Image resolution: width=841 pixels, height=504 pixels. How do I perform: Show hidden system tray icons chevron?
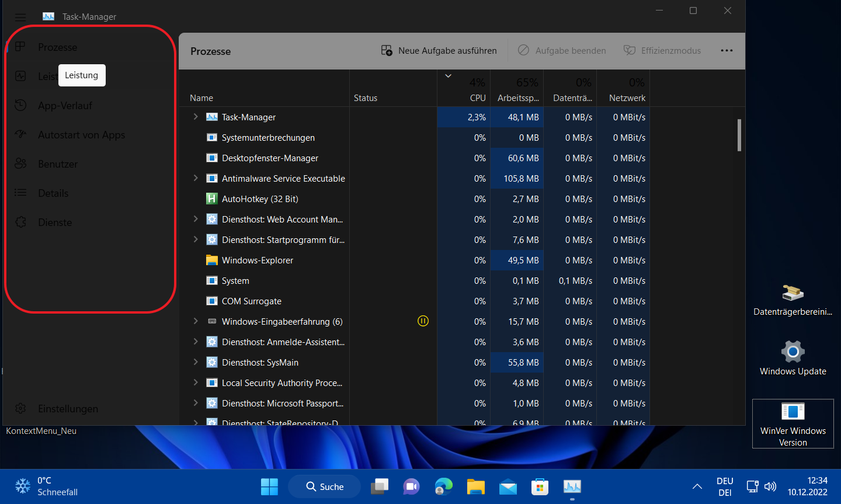(697, 486)
